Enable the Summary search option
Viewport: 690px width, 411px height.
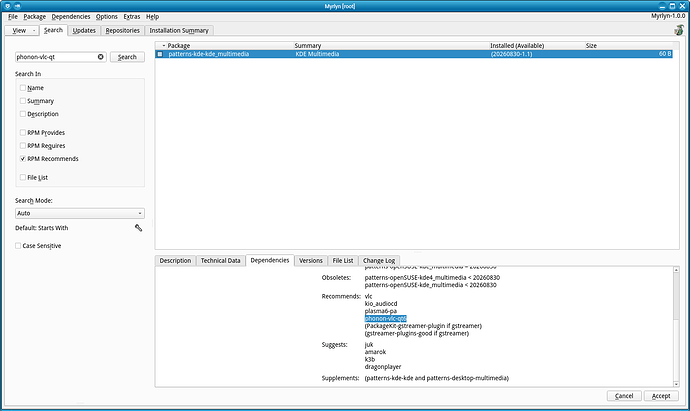pos(23,101)
